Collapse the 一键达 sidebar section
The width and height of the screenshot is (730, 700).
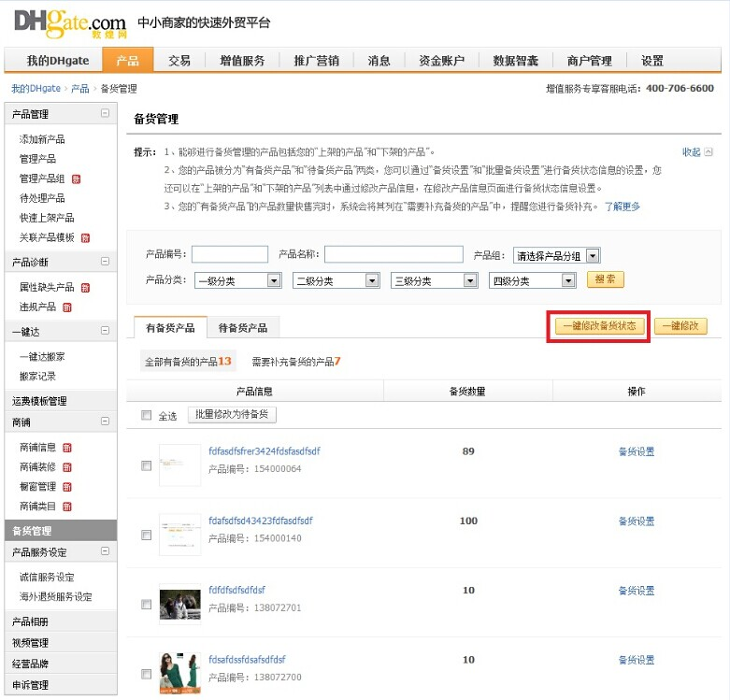coord(106,331)
